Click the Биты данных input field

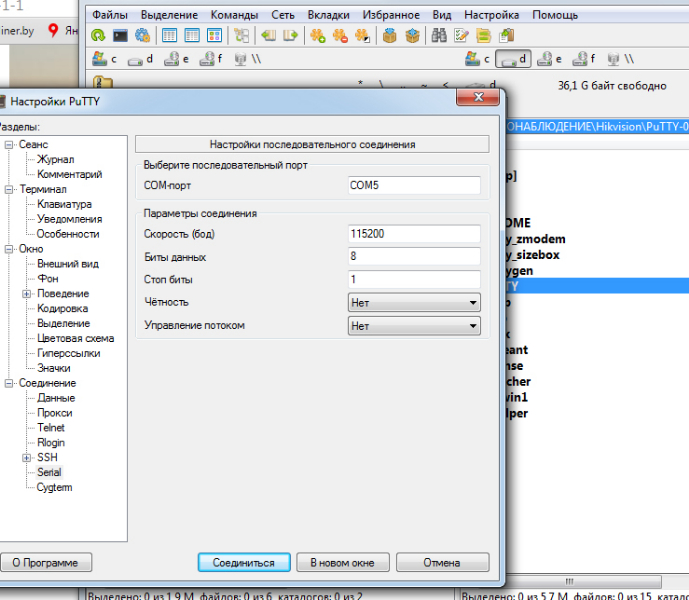pos(414,256)
